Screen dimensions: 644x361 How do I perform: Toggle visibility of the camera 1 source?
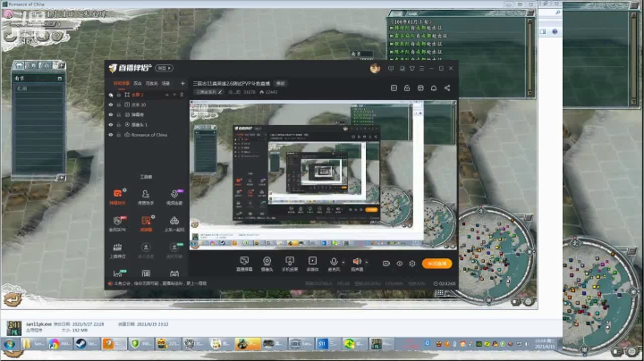[x=111, y=125]
